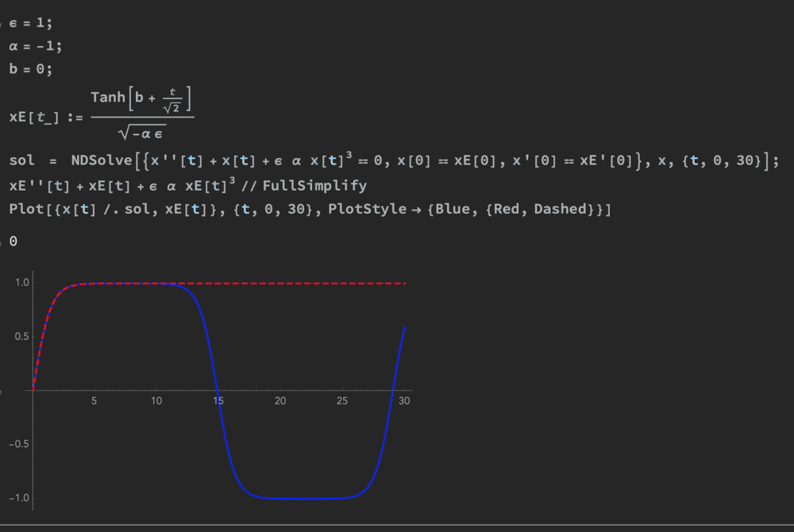This screenshot has width=794, height=532.
Task: Click the sol variable name
Action: coord(21,161)
